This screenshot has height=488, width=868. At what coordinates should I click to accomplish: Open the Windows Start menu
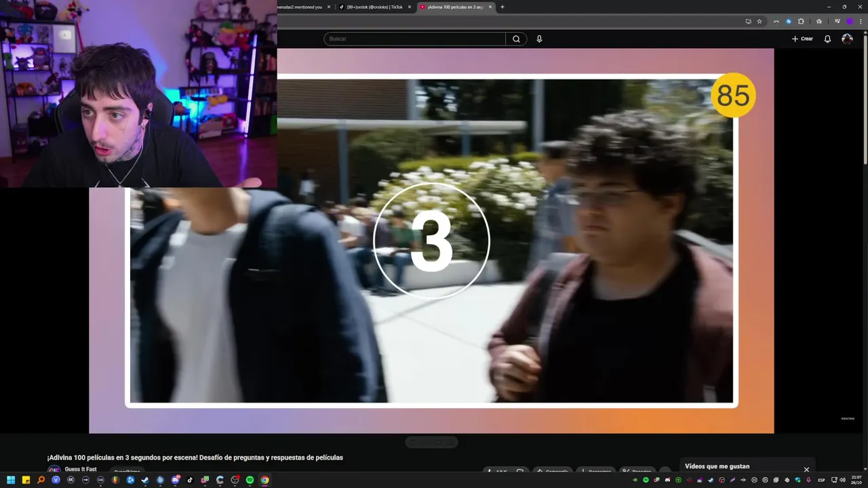[11, 480]
